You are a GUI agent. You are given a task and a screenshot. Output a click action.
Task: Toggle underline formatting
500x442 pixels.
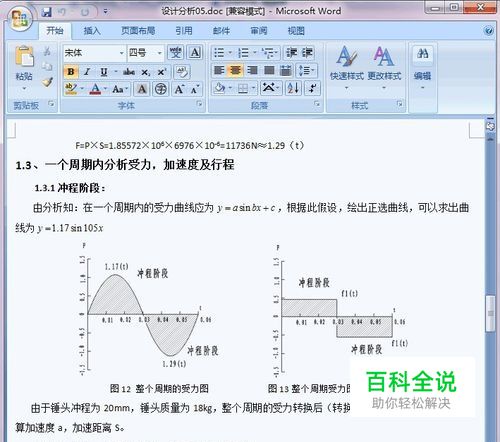click(104, 72)
